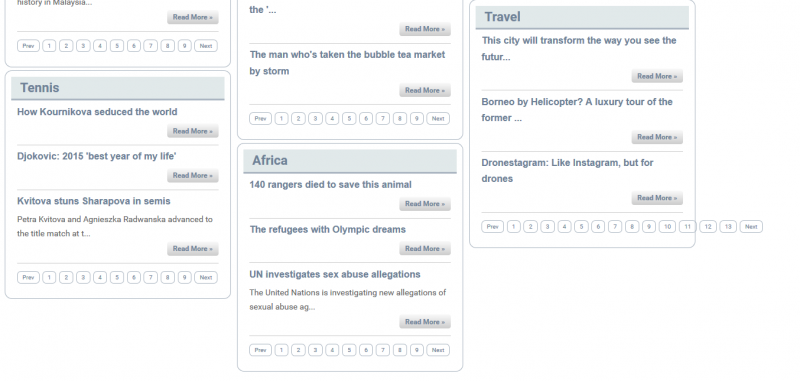Click Prev in Travel pagination
800x381 pixels.
(x=492, y=226)
